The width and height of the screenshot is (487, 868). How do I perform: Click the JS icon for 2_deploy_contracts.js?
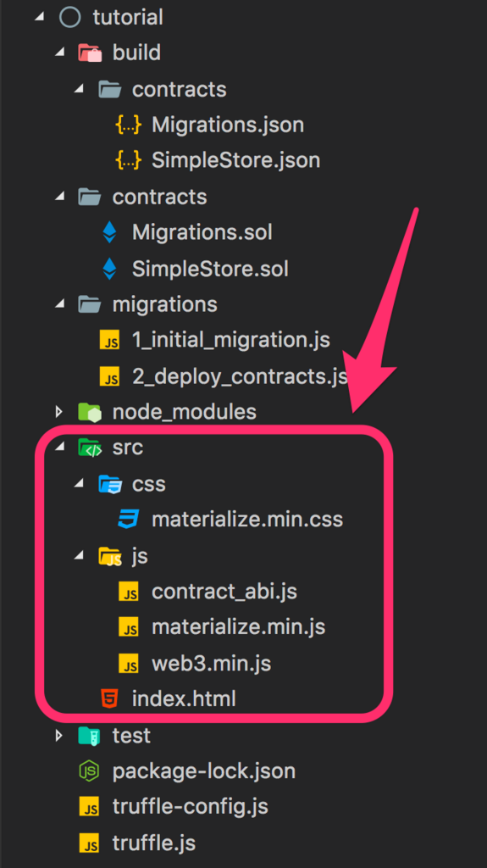(109, 376)
